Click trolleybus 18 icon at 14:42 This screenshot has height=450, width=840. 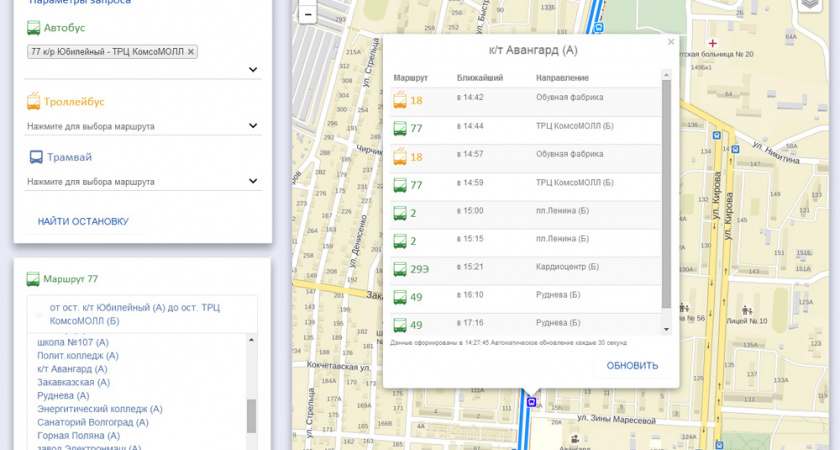[400, 99]
